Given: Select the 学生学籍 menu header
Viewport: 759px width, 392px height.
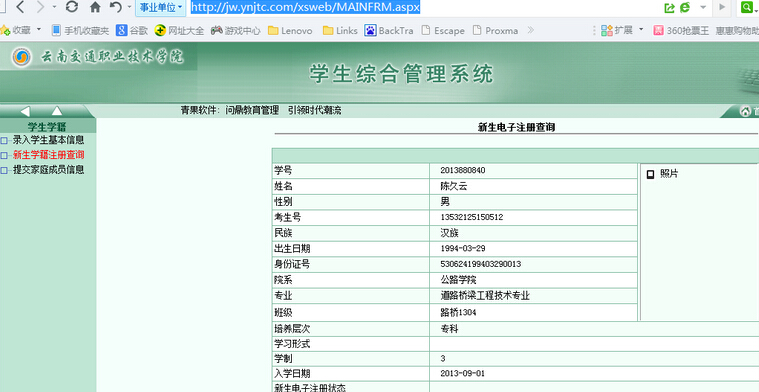Looking at the screenshot, I should click(47, 127).
